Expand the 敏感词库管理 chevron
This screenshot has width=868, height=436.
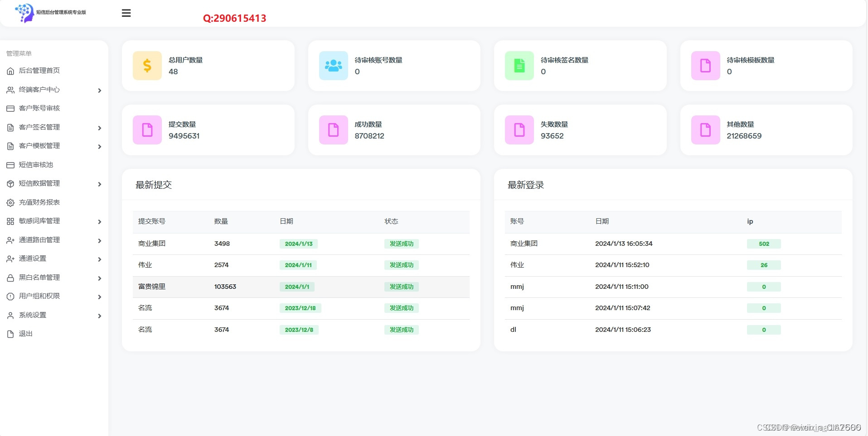pyautogui.click(x=100, y=222)
